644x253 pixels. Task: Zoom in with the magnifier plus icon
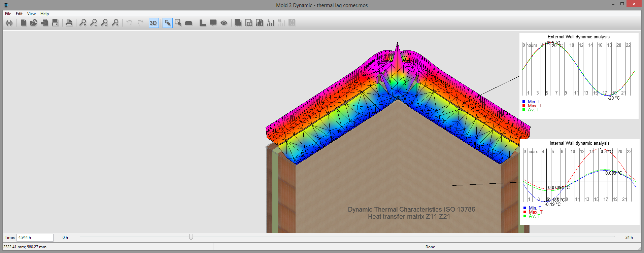click(83, 23)
